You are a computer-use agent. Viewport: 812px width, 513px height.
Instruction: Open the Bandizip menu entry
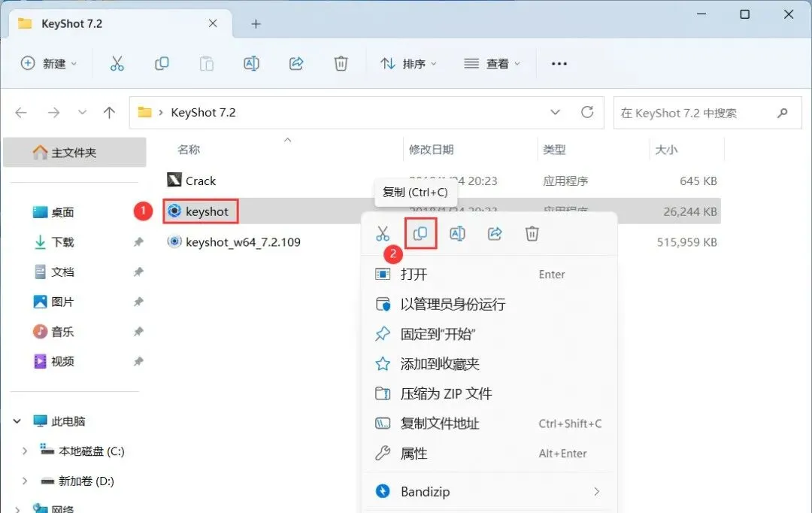point(490,492)
